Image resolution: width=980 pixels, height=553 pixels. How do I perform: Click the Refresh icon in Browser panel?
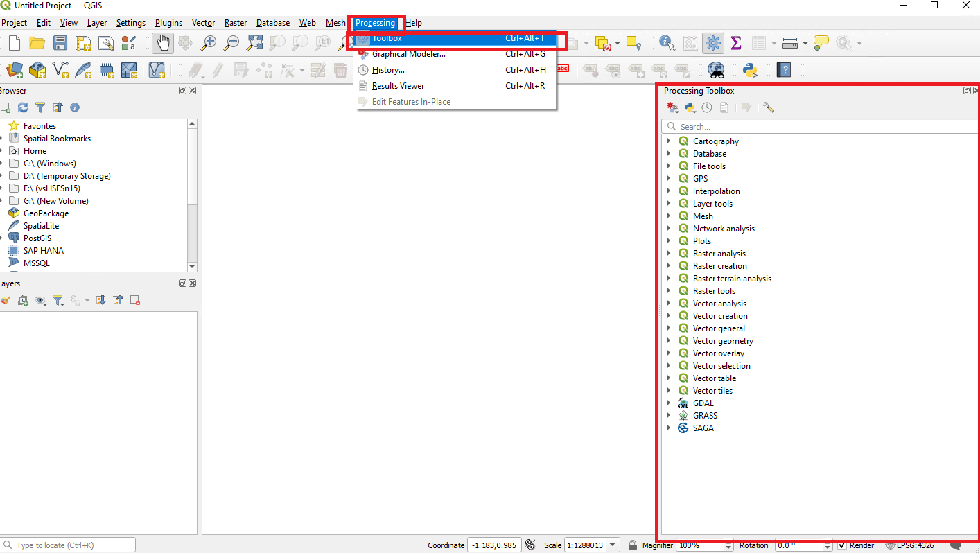23,107
